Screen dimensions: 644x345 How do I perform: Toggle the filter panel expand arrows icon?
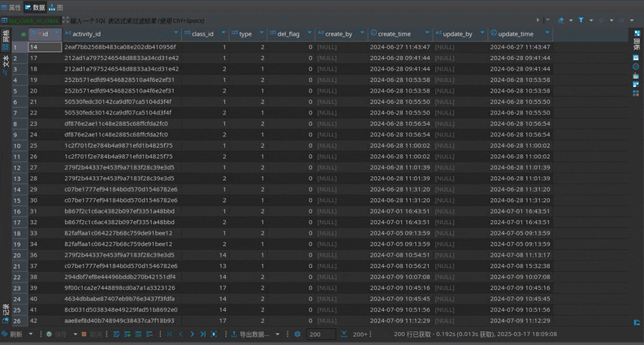tap(65, 19)
